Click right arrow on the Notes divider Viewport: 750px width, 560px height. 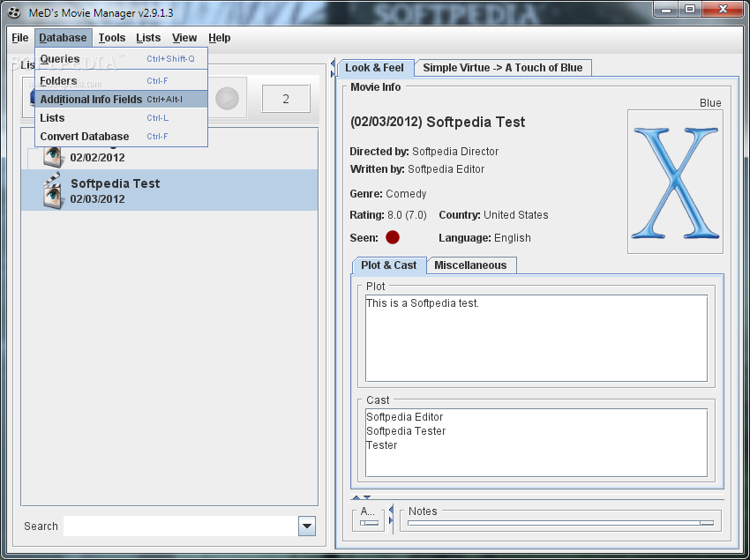coord(391,520)
